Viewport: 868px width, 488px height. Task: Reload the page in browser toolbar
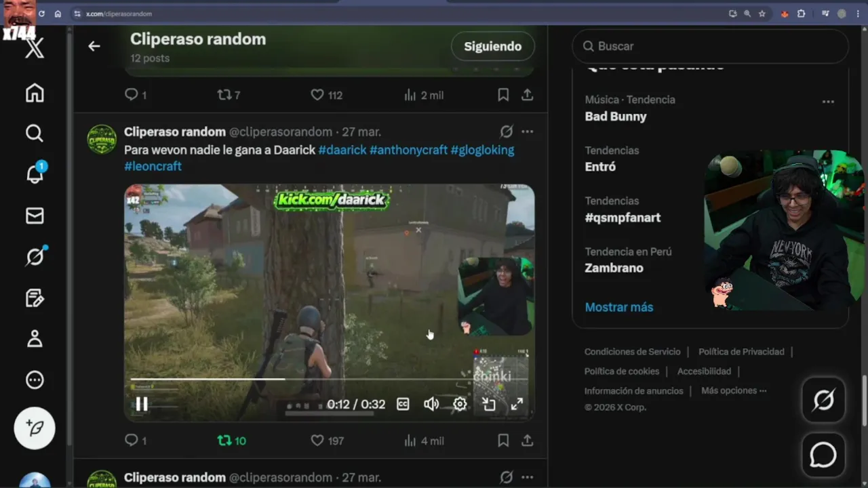[x=41, y=14]
